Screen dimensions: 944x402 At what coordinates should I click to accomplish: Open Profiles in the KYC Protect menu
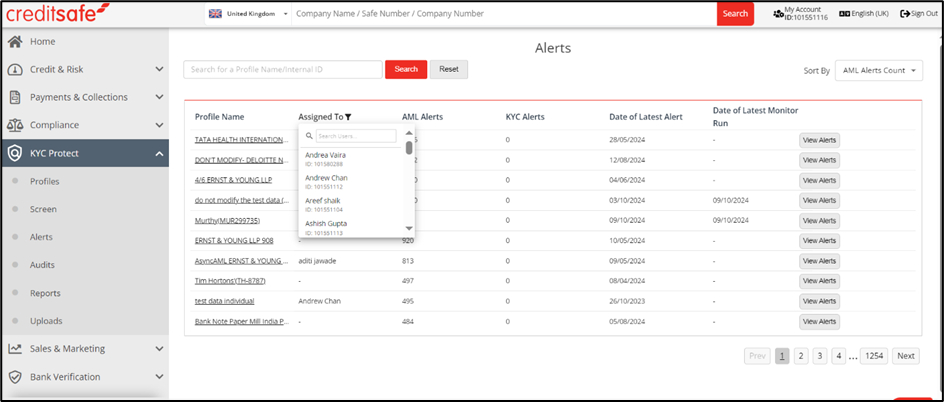45,181
